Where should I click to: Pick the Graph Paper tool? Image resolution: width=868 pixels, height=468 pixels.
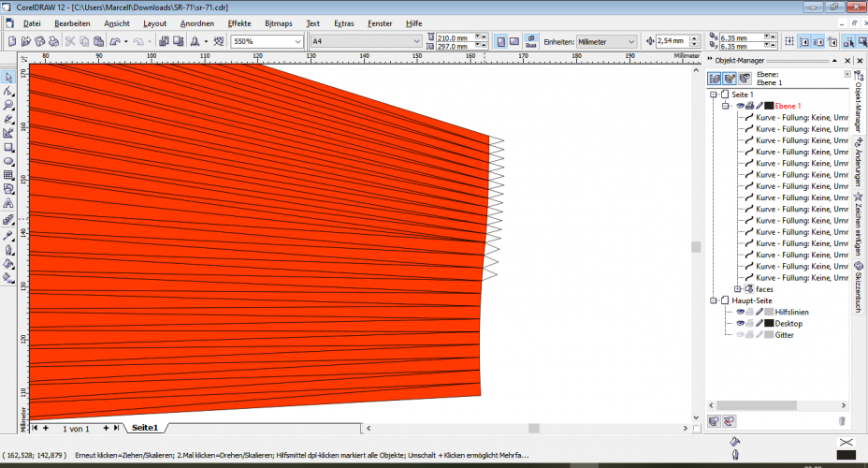coord(8,175)
